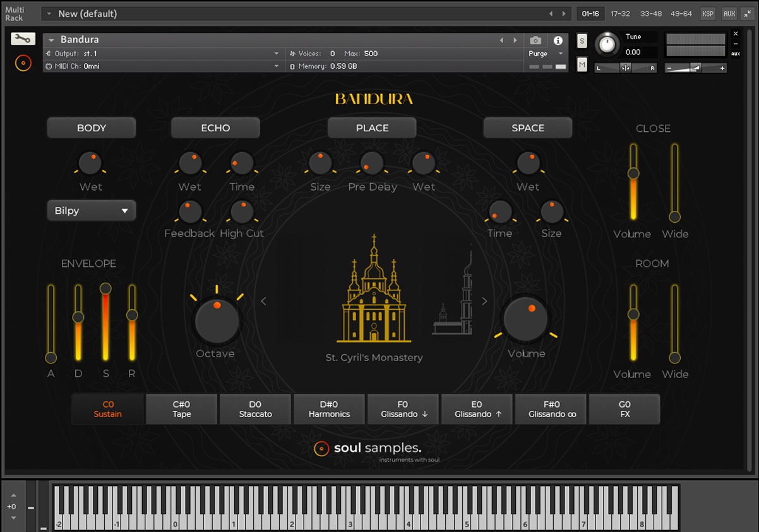The image size is (759, 532).
Task: Select the C#0 Tape articulation
Action: coord(182,410)
